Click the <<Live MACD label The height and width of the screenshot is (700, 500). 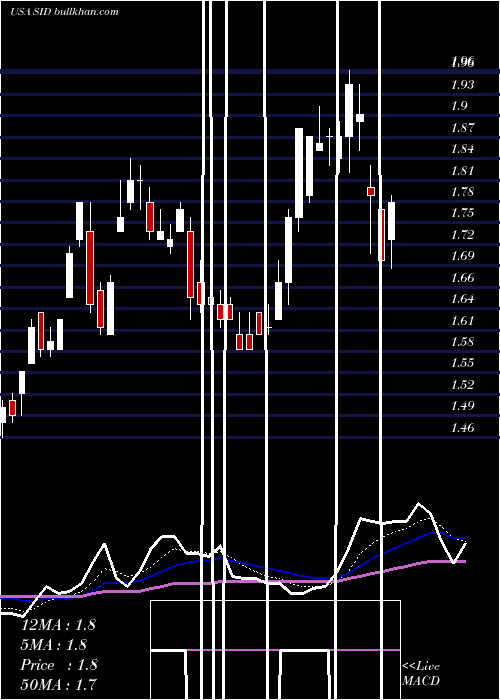tap(421, 673)
